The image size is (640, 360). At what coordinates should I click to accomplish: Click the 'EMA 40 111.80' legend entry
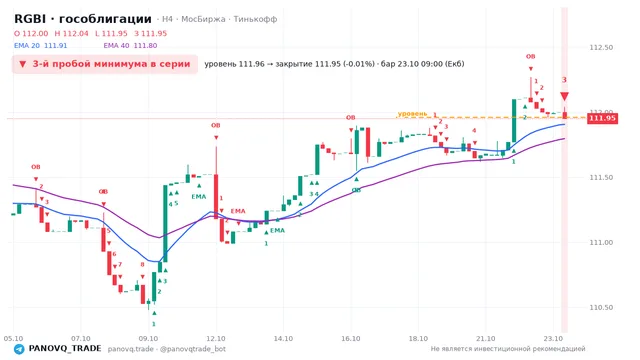(x=130, y=45)
